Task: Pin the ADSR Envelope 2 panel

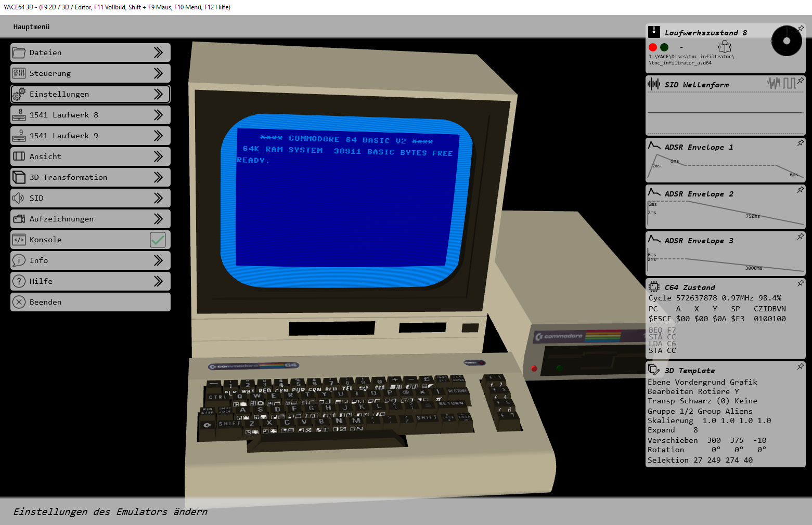Action: coord(801,189)
